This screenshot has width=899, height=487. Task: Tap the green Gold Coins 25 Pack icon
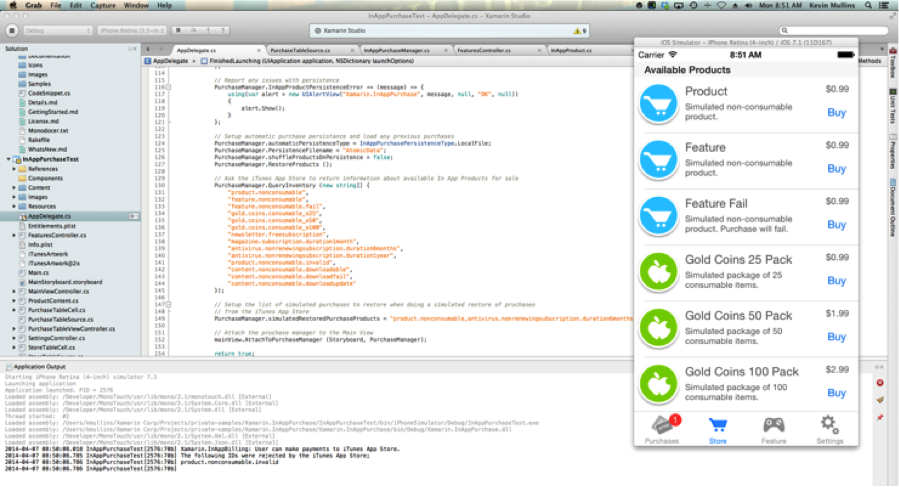[x=658, y=272]
